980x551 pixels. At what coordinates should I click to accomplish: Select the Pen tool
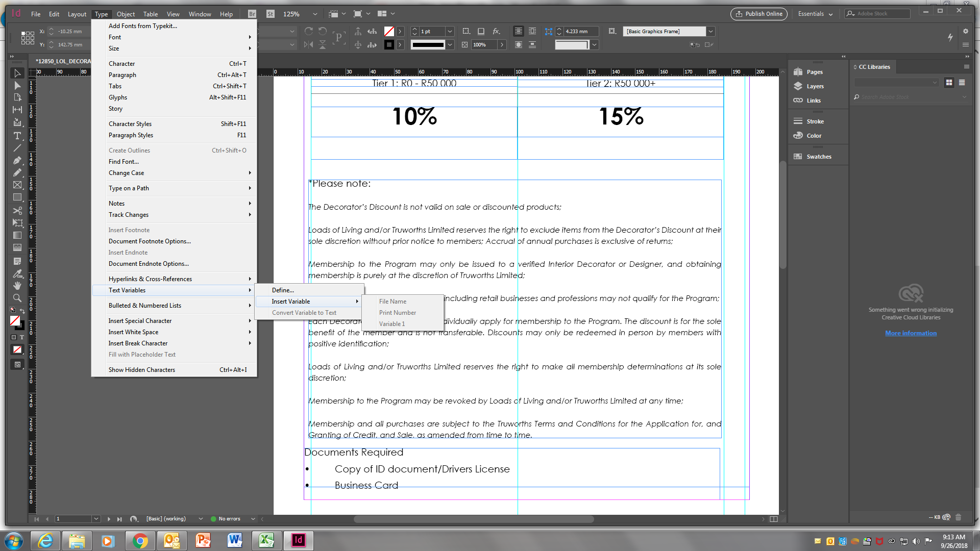pos(17,160)
